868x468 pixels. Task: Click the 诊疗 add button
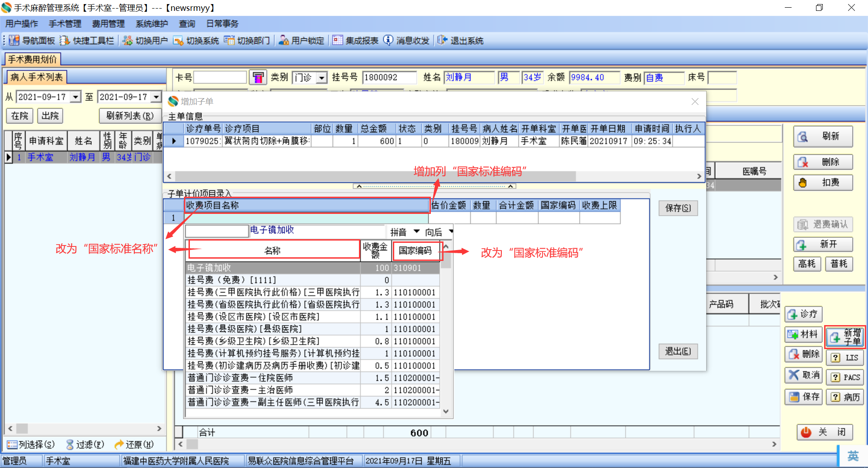coord(803,314)
